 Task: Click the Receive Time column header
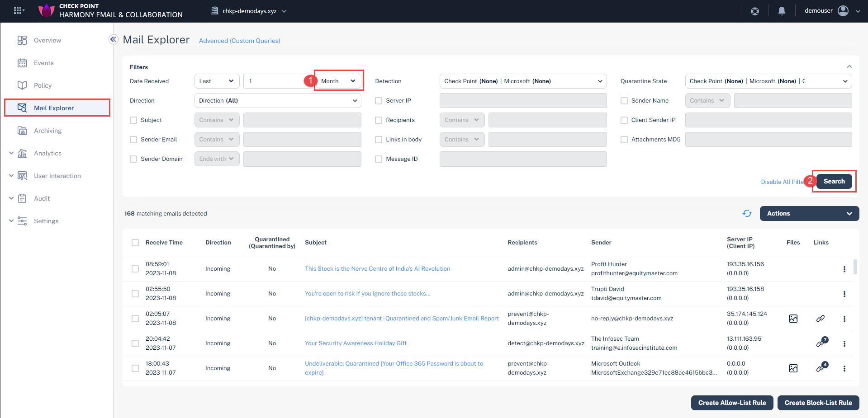click(x=164, y=243)
